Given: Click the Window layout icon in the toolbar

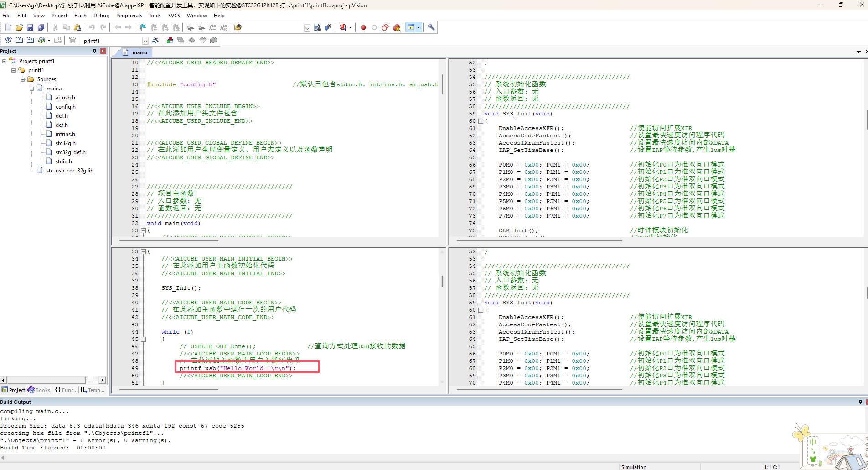Looking at the screenshot, I should [411, 27].
